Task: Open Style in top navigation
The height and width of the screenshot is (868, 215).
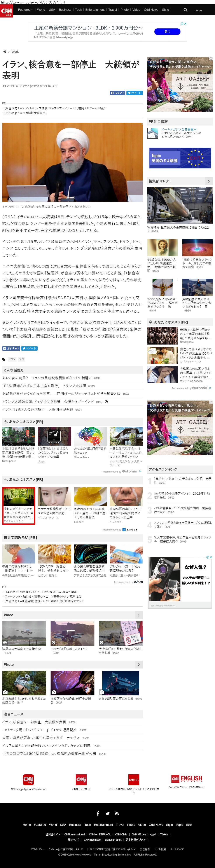Action: 166,10
